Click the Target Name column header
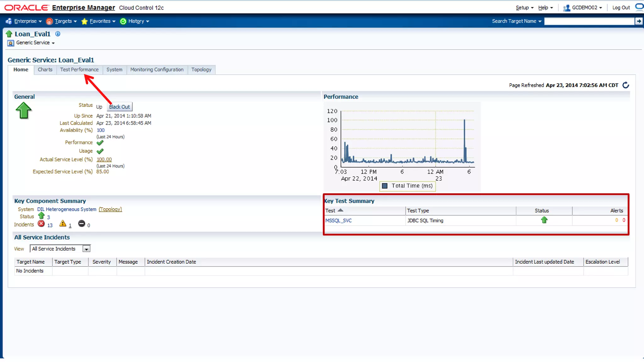 [x=33, y=262]
